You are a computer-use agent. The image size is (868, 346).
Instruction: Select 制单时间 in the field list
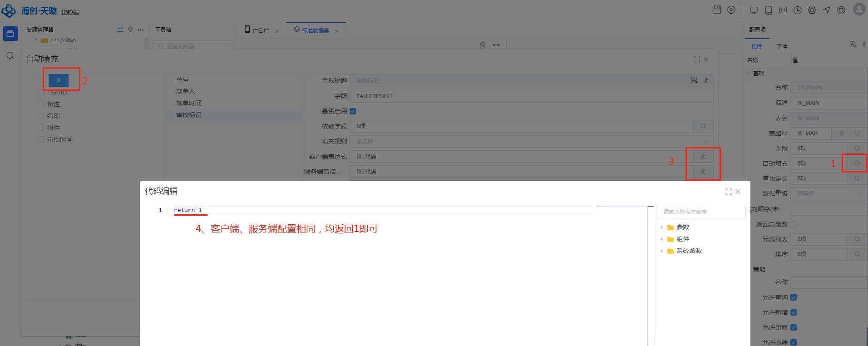pos(189,103)
